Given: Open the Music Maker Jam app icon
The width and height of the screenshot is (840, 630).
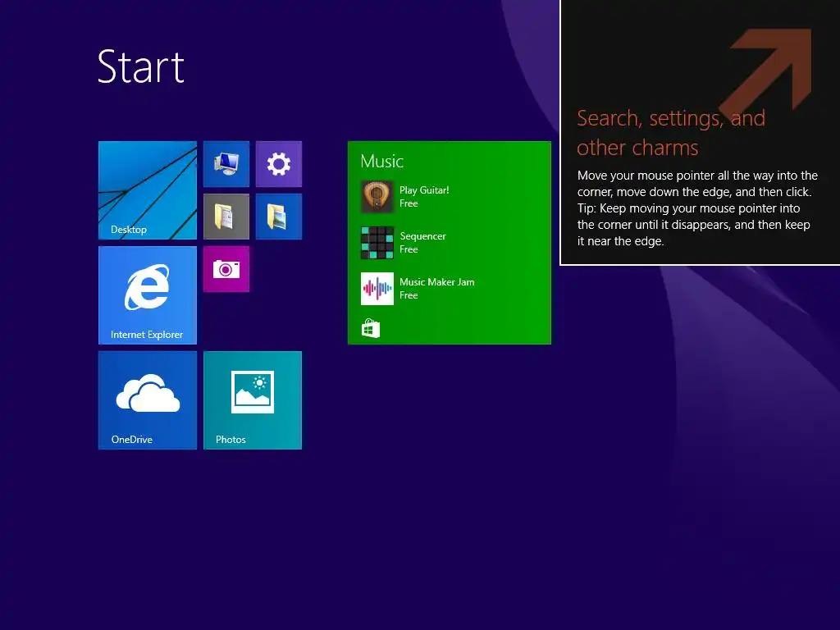Looking at the screenshot, I should point(377,289).
